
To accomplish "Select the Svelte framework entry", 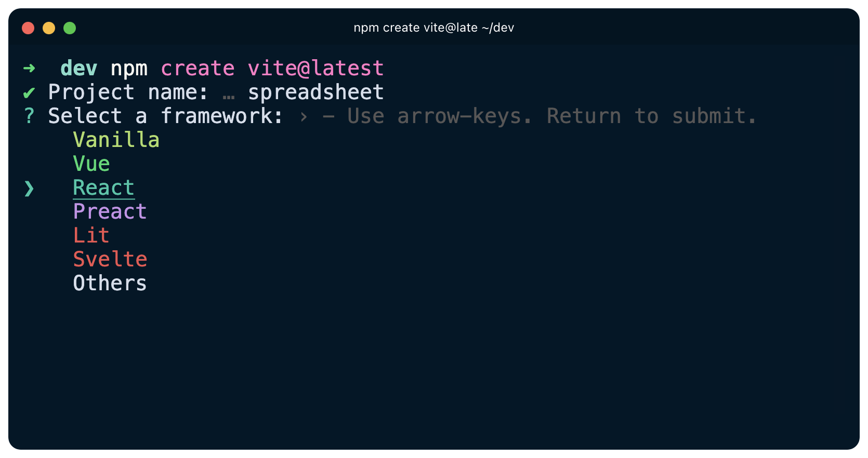I will tap(110, 259).
